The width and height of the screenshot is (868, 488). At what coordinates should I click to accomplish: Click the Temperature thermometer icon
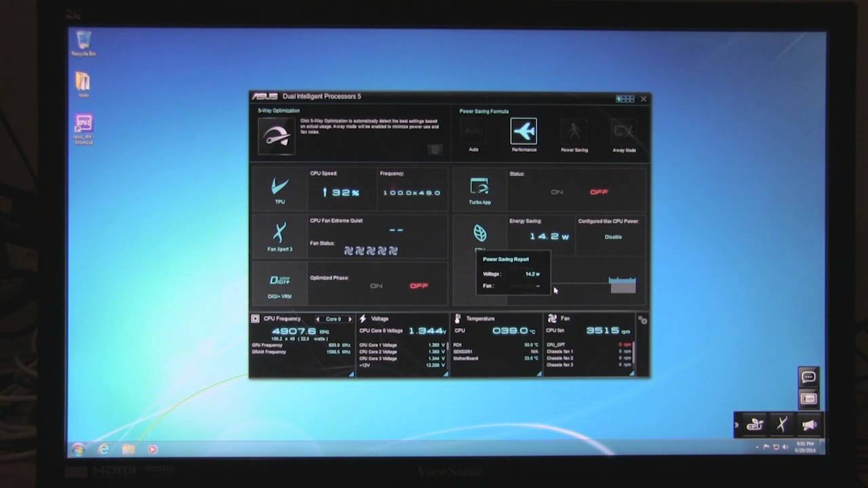[x=458, y=319]
